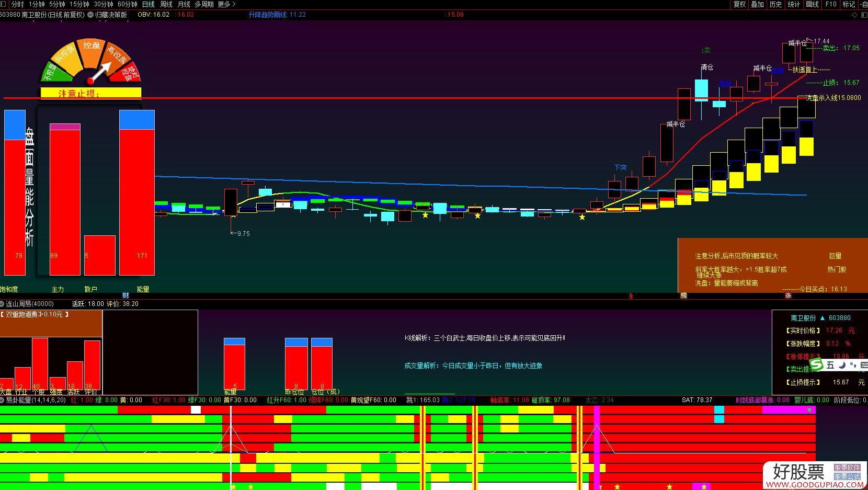This screenshot has height=490, width=868.
Task: Click the 控盘 gauge needle hub
Action: tap(90, 81)
